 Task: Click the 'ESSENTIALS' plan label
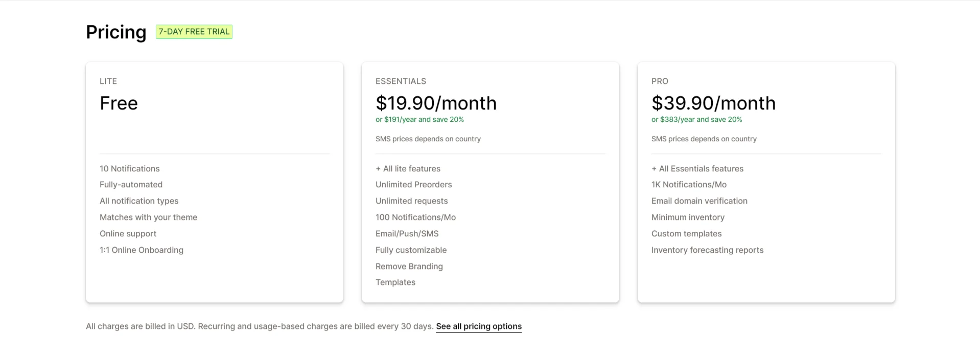point(401,81)
